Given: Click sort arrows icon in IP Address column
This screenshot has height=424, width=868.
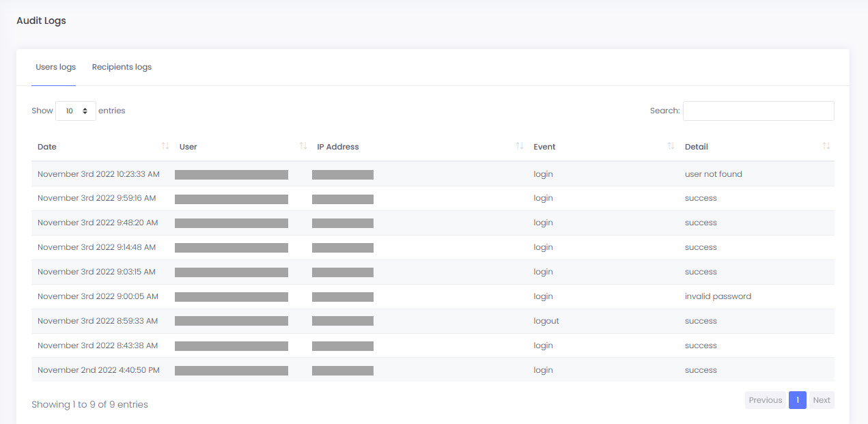Looking at the screenshot, I should pos(520,146).
